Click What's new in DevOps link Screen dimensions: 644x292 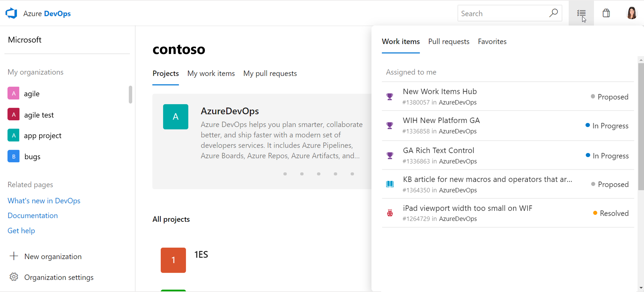click(x=44, y=200)
